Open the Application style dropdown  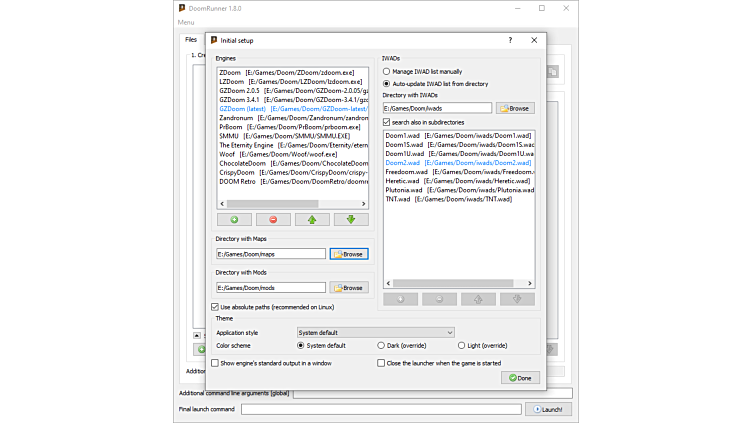coord(375,332)
